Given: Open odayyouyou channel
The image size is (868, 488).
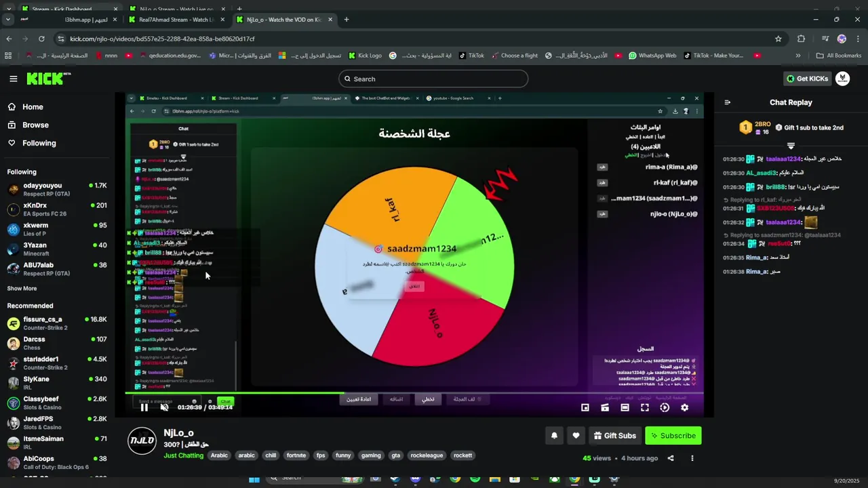Looking at the screenshot, I should (57, 189).
